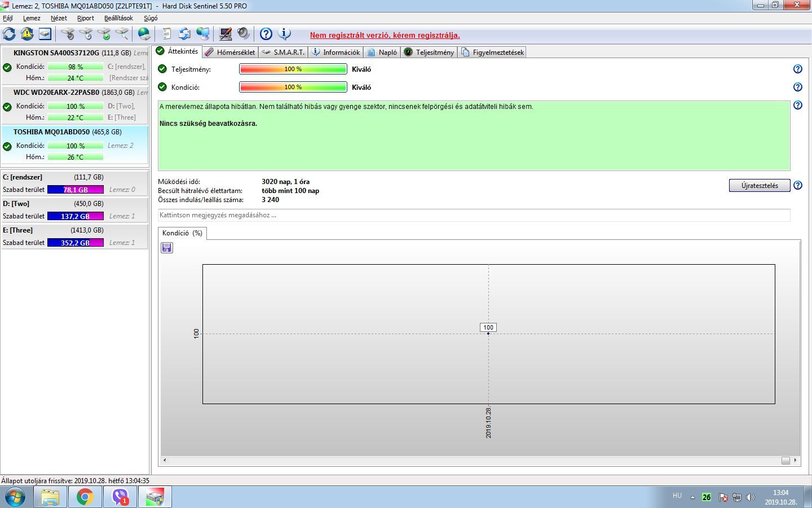Click the volume icon in system tray
The image size is (812, 508).
pyautogui.click(x=750, y=497)
